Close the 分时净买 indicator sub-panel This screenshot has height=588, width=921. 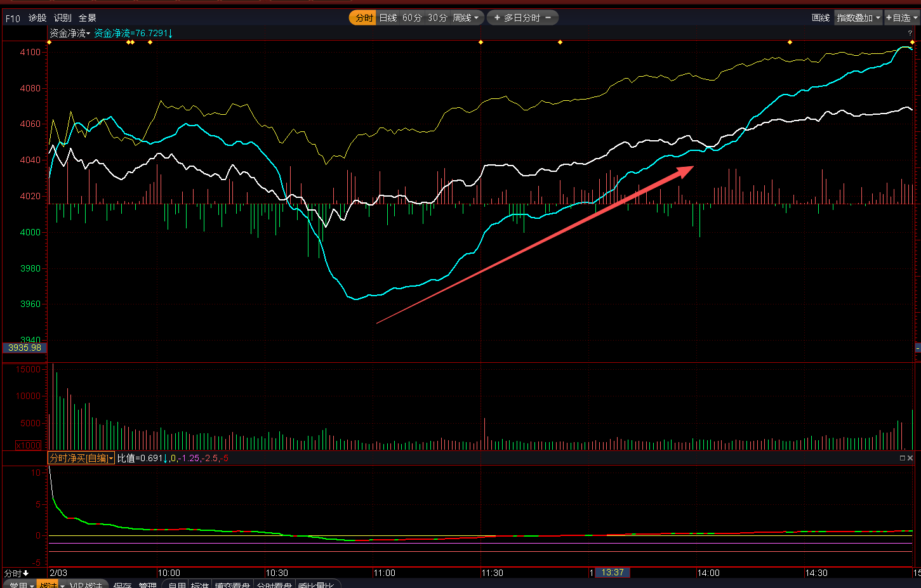910,458
